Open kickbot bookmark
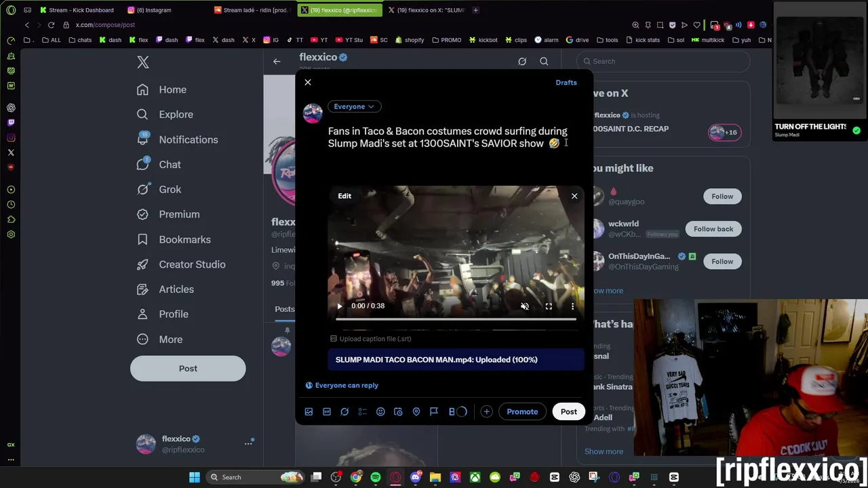This screenshot has width=868, height=488. (x=483, y=40)
